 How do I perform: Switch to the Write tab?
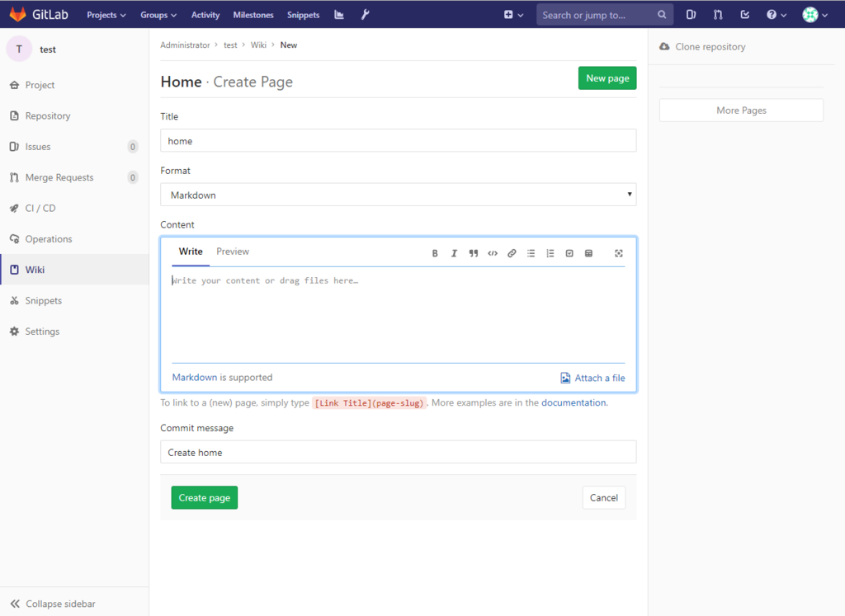pyautogui.click(x=191, y=252)
